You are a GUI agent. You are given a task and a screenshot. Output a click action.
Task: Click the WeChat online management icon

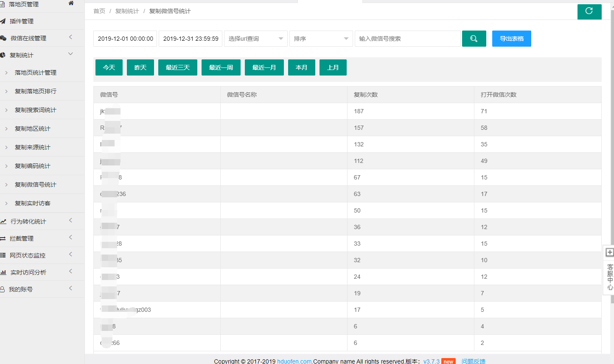click(3, 38)
